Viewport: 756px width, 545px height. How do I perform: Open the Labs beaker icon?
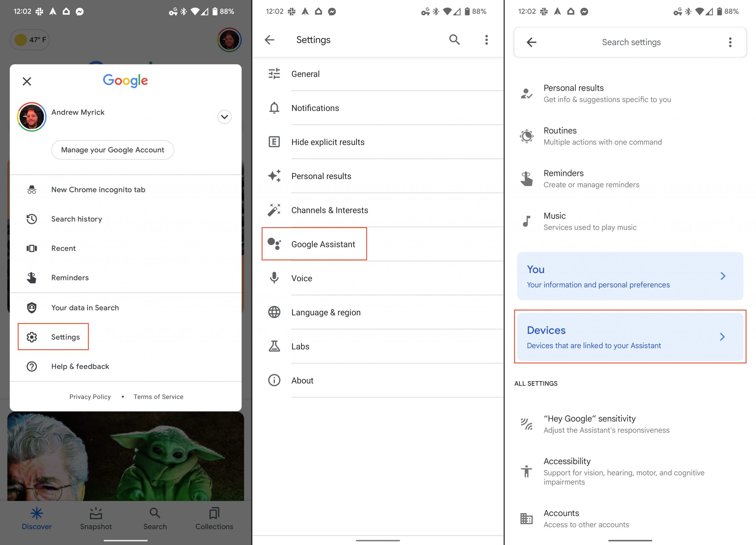(x=273, y=346)
